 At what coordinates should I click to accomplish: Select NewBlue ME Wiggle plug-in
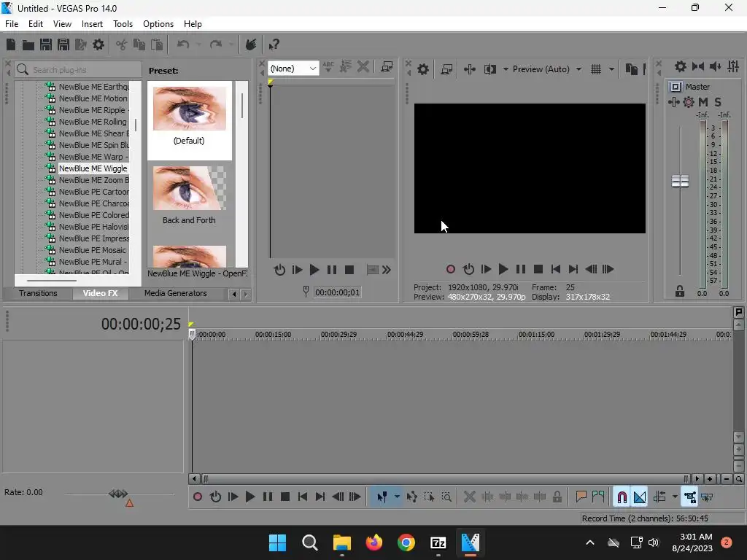pos(93,168)
